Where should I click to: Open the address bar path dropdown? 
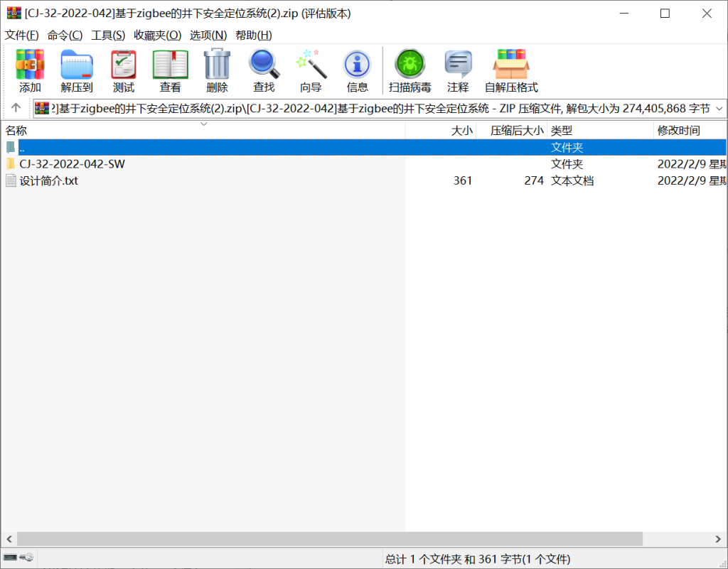(718, 108)
